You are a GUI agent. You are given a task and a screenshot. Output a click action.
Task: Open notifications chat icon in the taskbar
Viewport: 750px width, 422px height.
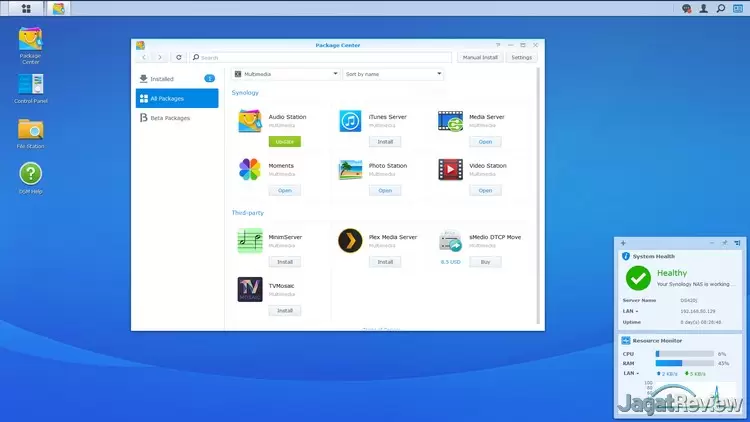[x=686, y=8]
